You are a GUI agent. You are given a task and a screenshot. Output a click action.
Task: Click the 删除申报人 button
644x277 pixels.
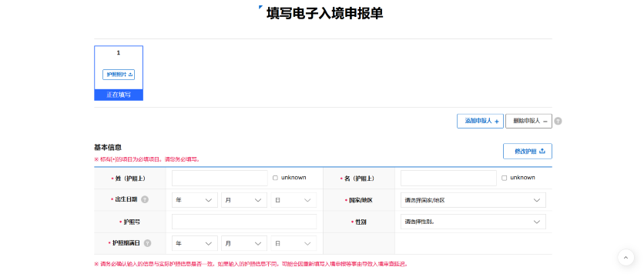528,121
